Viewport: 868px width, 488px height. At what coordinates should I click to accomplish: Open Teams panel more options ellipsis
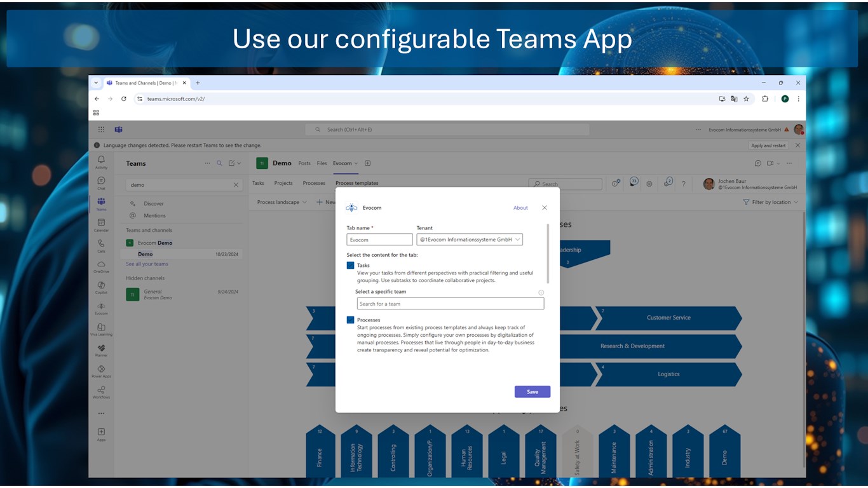[207, 163]
